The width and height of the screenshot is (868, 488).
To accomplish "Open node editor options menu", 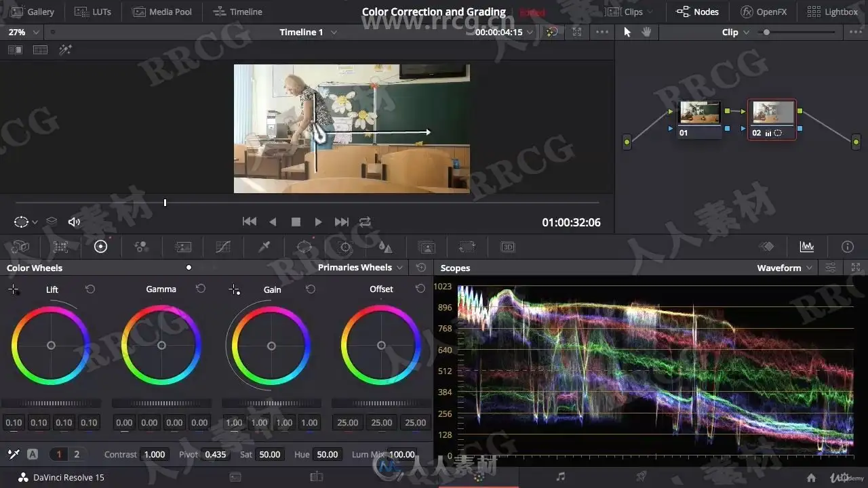I will [x=855, y=32].
